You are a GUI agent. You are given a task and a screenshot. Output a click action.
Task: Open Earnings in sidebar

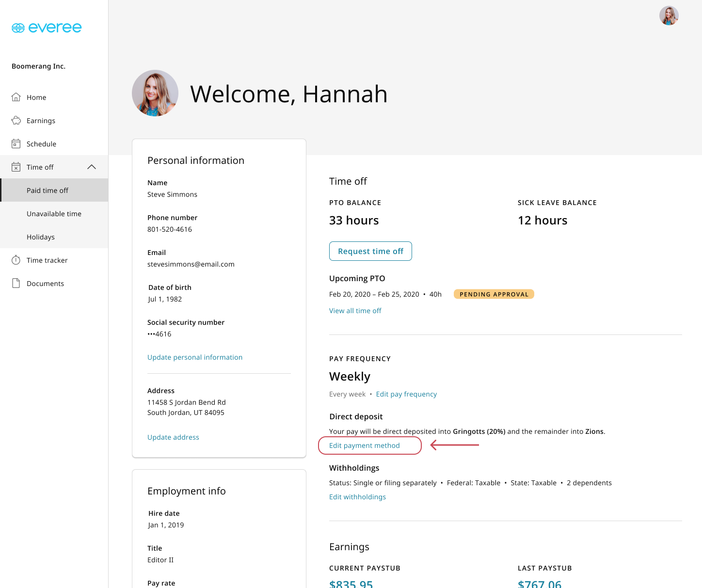point(54,120)
